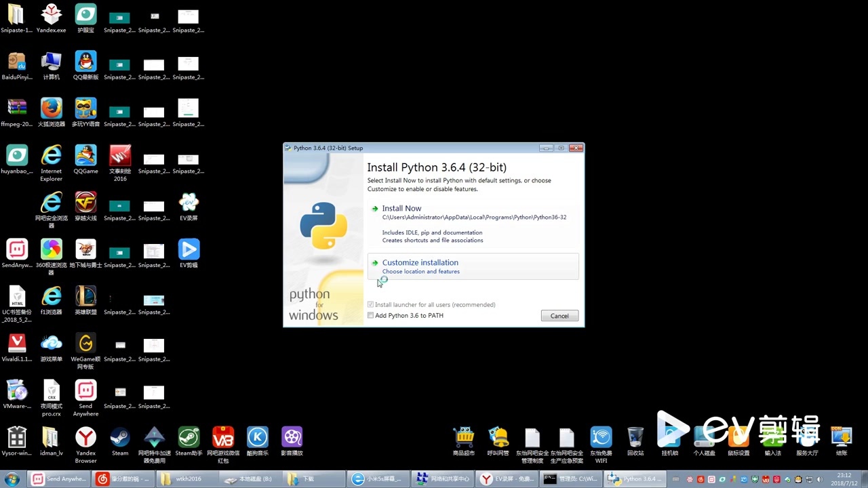Image resolution: width=868 pixels, height=488 pixels.
Task: Launch 360极速浏览器 desktop icon
Action: pyautogui.click(x=51, y=257)
